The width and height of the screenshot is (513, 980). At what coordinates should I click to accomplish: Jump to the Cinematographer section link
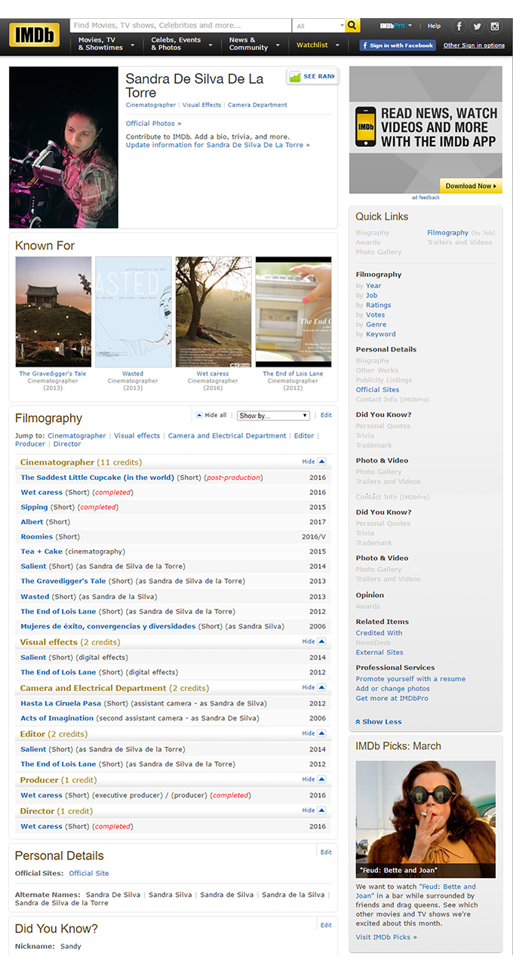77,435
